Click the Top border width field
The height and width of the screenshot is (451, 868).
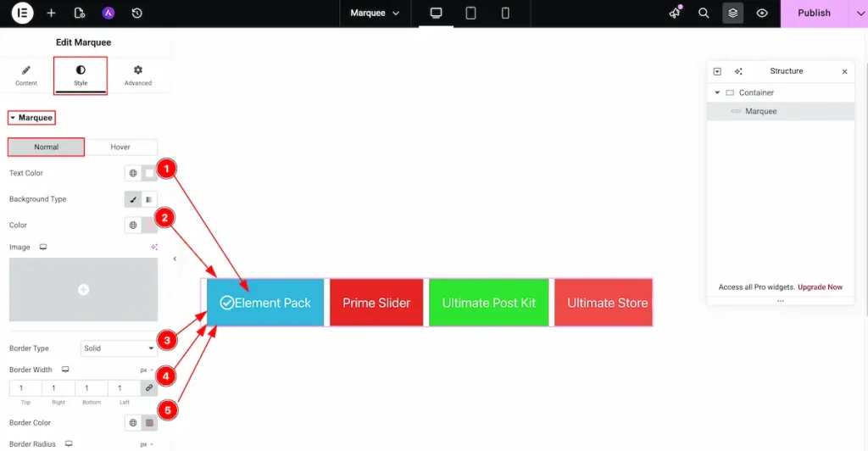[25, 388]
